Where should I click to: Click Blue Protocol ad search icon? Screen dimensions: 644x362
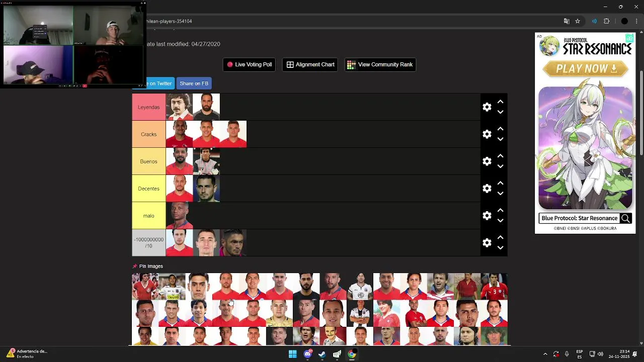point(625,218)
